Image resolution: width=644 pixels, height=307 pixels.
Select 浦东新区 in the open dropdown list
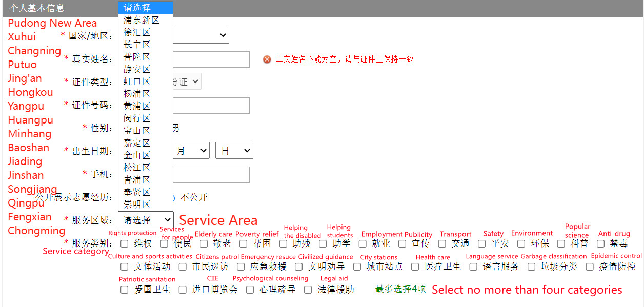tap(146, 20)
